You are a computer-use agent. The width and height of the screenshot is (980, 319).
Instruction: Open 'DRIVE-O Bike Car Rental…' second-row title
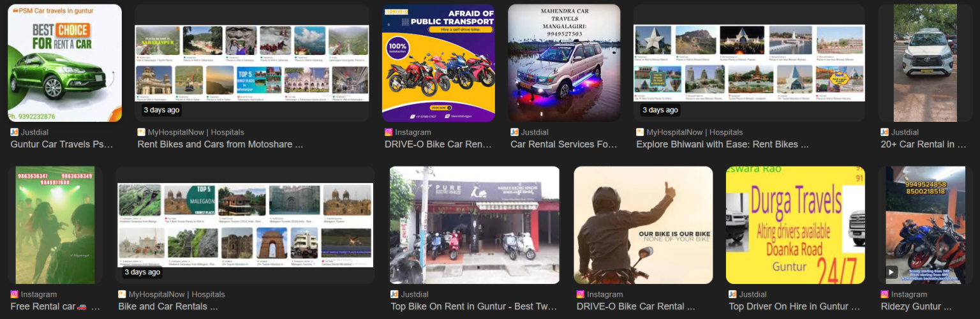coord(635,306)
